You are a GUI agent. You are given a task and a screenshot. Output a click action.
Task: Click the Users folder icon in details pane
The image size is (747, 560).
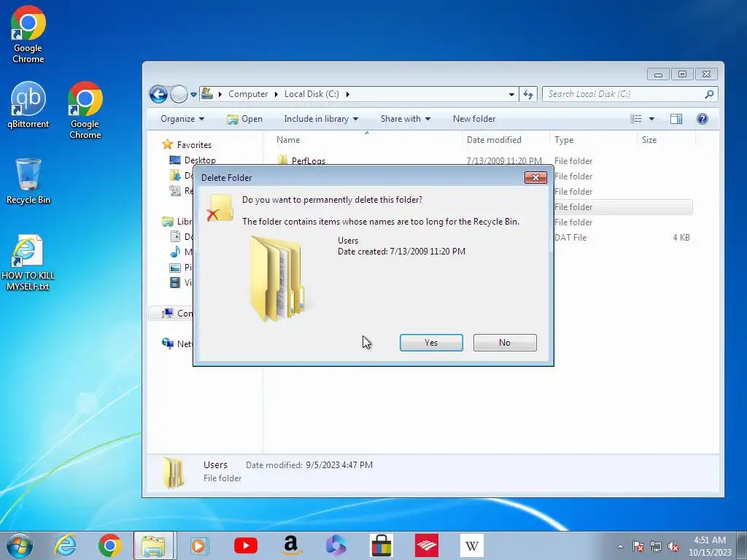pyautogui.click(x=172, y=472)
